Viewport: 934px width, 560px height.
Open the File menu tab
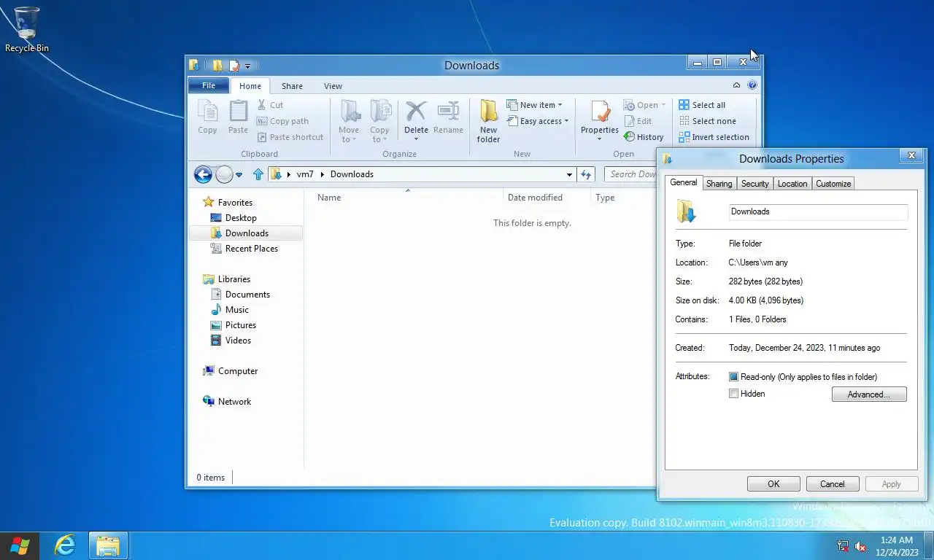pyautogui.click(x=209, y=85)
